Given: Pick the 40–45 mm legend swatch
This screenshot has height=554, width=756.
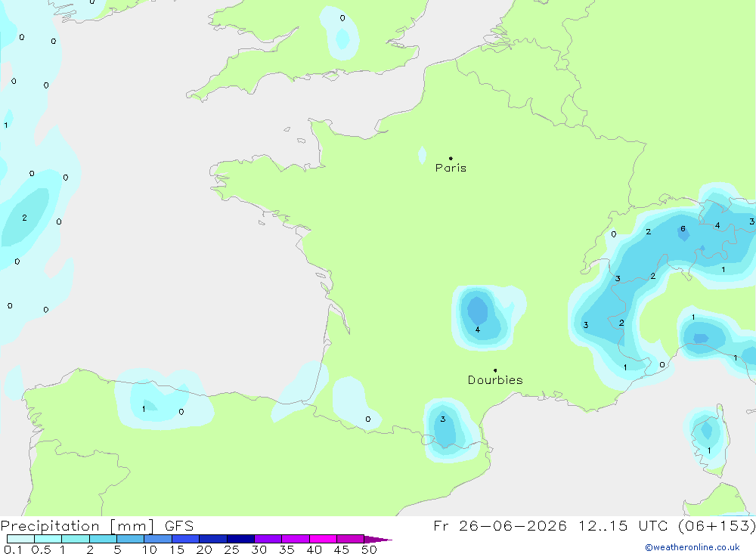Looking at the screenshot, I should 323,539.
